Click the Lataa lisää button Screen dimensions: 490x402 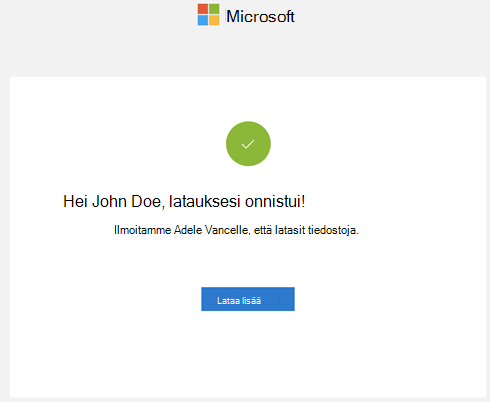[x=248, y=299]
